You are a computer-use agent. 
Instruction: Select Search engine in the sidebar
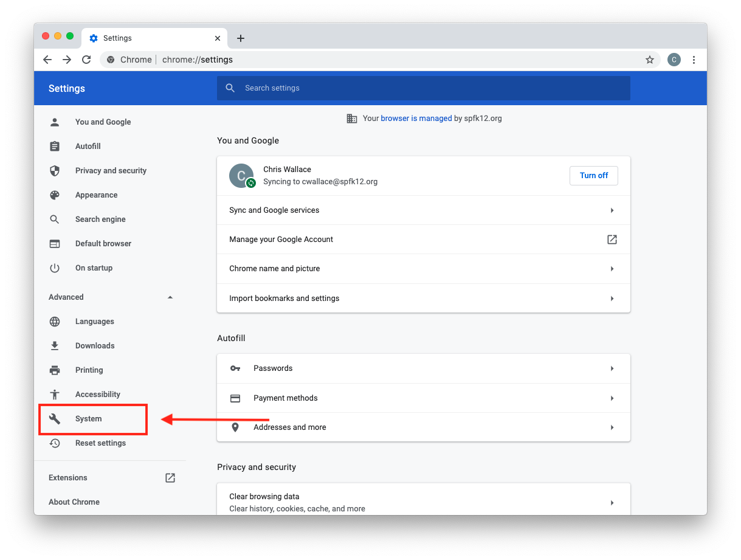point(100,220)
